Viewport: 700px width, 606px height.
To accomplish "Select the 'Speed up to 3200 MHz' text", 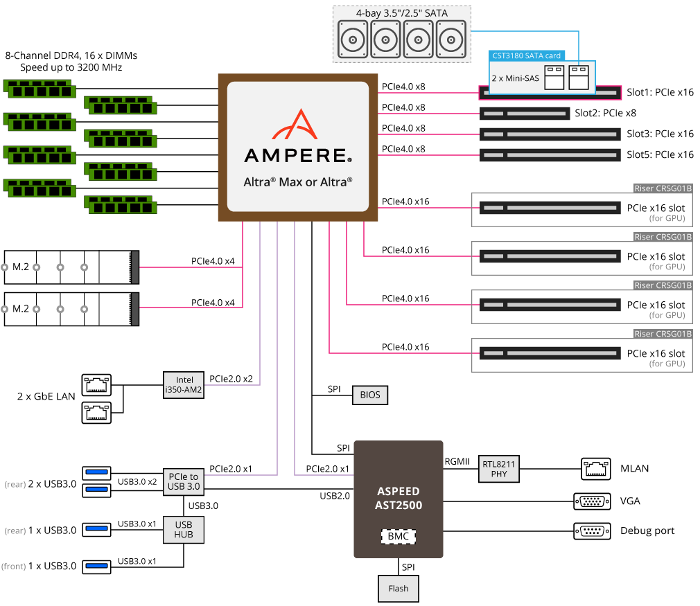I will click(x=71, y=67).
